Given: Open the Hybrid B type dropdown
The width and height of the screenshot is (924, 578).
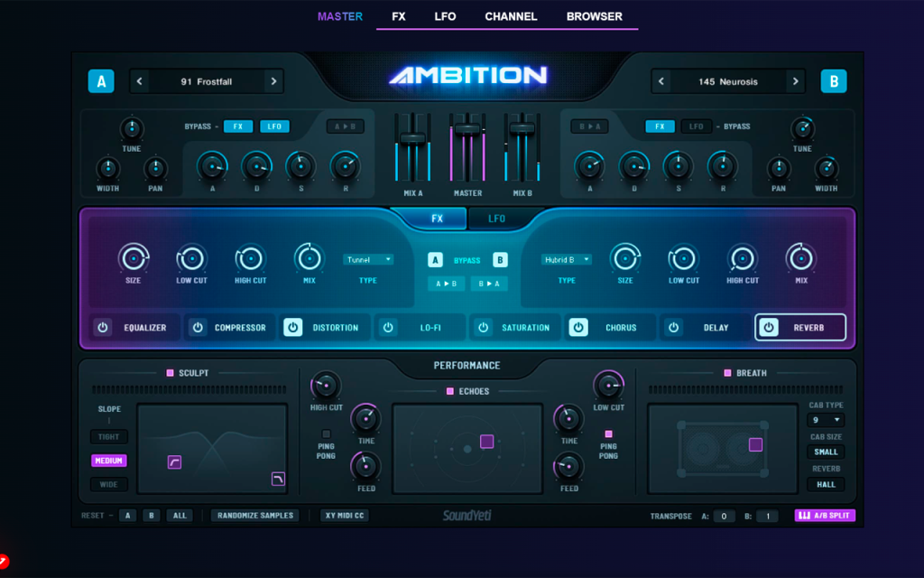Looking at the screenshot, I should pyautogui.click(x=567, y=259).
